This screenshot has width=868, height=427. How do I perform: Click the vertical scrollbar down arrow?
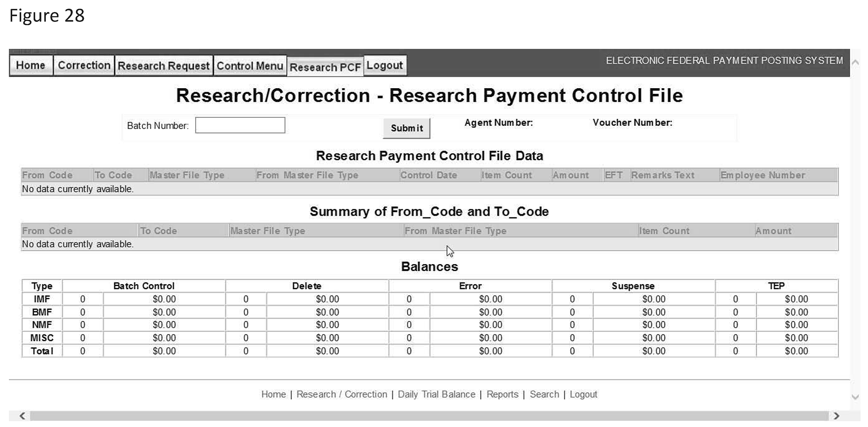point(855,397)
